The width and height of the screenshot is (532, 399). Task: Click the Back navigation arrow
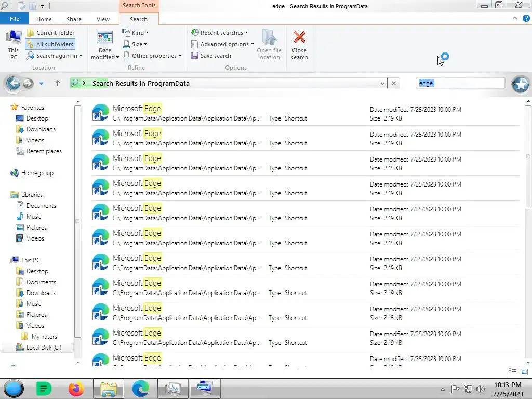pos(14,83)
